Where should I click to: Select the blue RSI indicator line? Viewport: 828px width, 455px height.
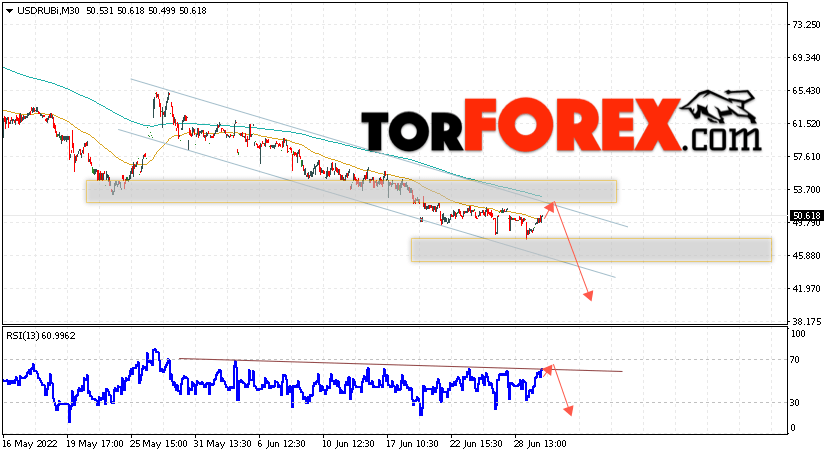point(273,384)
